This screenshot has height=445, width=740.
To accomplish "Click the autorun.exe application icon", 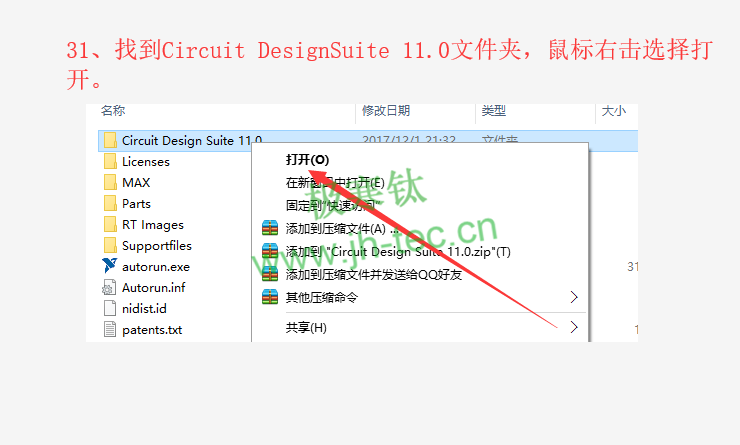I will (109, 266).
